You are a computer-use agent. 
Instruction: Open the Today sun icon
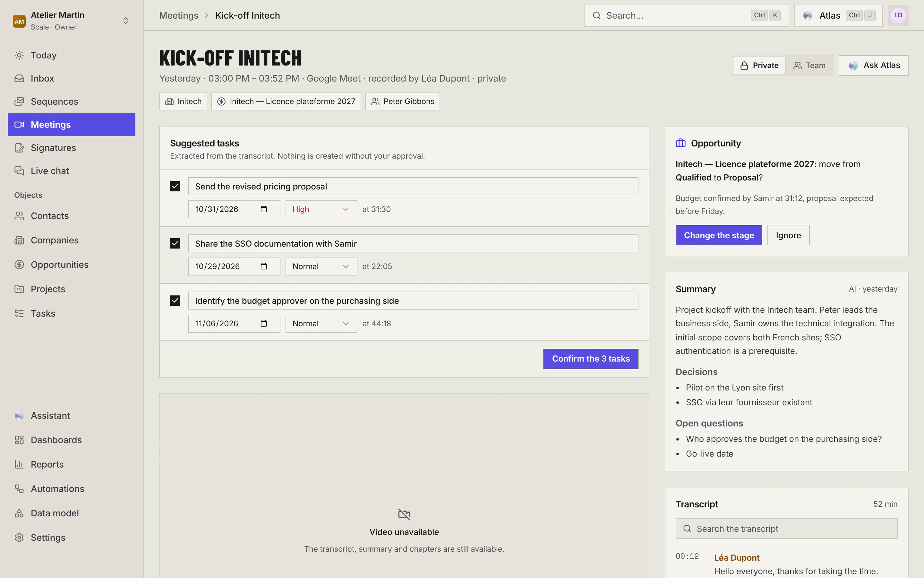coord(19,56)
